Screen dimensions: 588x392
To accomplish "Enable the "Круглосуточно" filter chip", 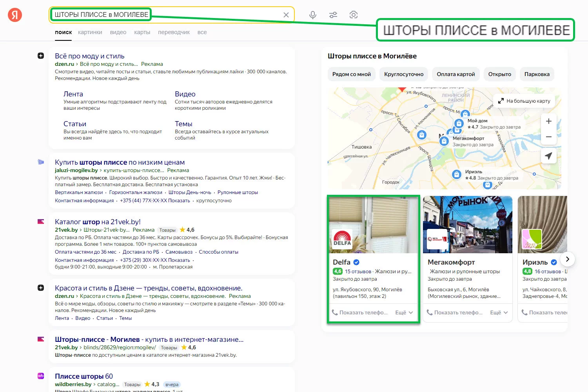I will [404, 74].
